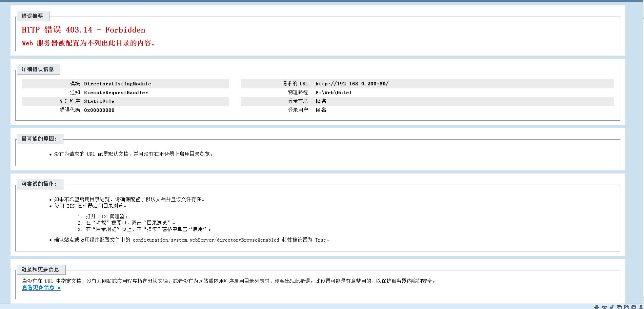Click the error code 0x00000000
644x309 pixels.
coord(99,110)
